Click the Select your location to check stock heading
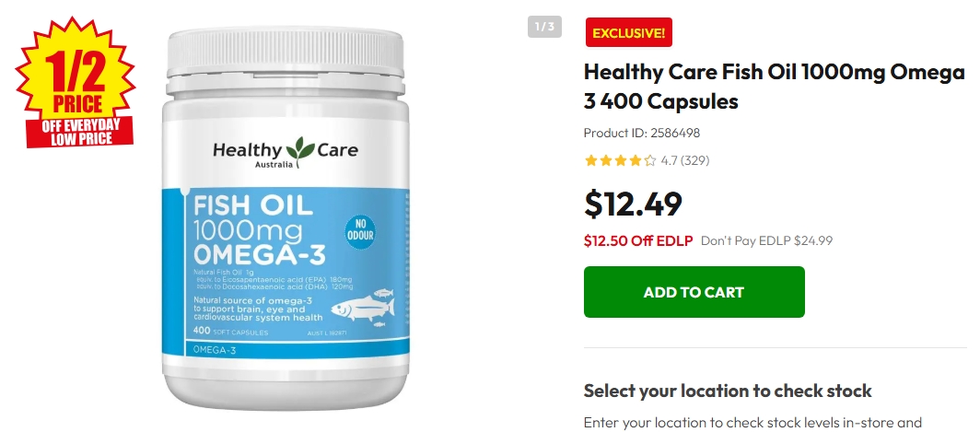Image resolution: width=980 pixels, height=432 pixels. (728, 391)
